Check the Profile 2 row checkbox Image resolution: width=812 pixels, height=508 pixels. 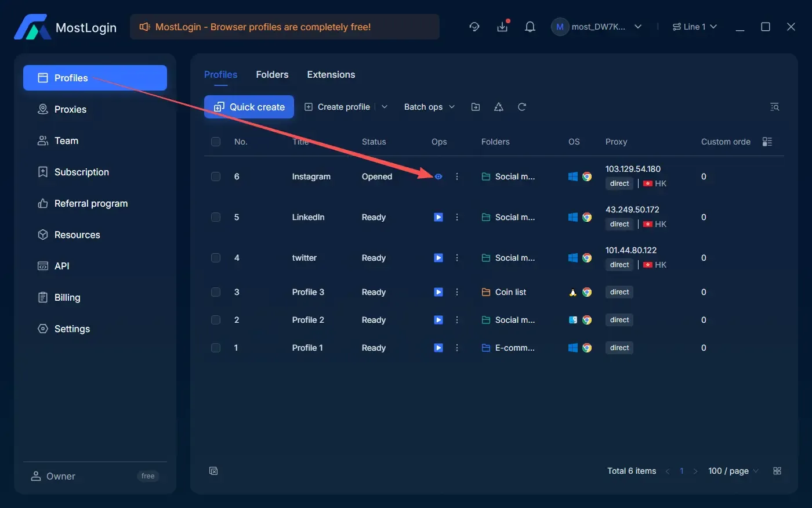point(216,320)
